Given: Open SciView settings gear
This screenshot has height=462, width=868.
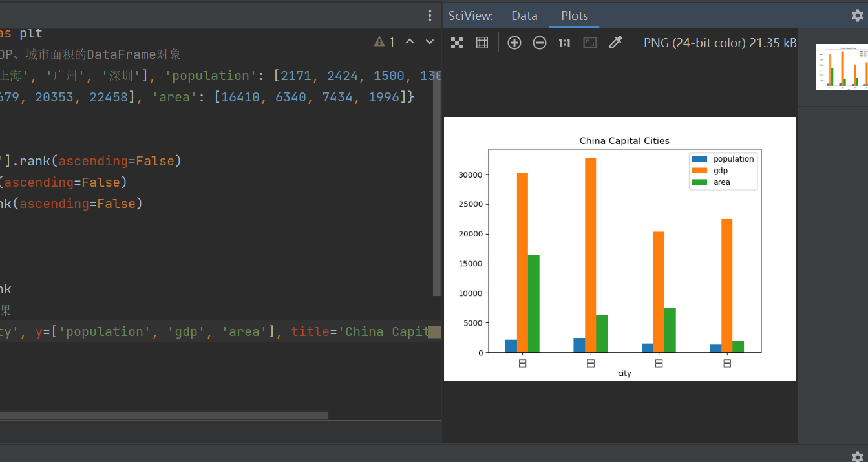Looking at the screenshot, I should click(857, 16).
